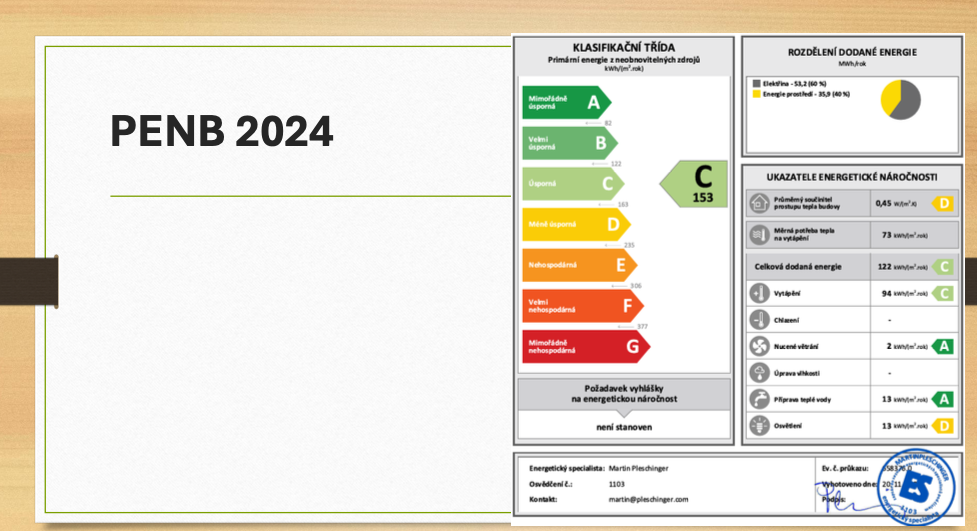Click the house icon beside Průměrný součinitel
The image size is (977, 531).
tap(759, 203)
